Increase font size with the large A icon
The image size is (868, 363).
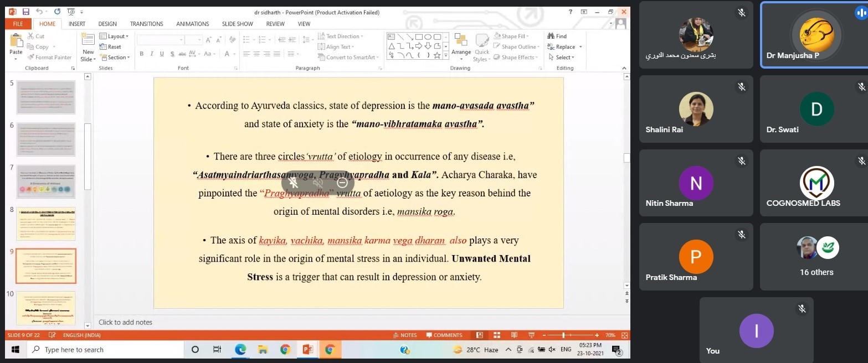tap(209, 40)
